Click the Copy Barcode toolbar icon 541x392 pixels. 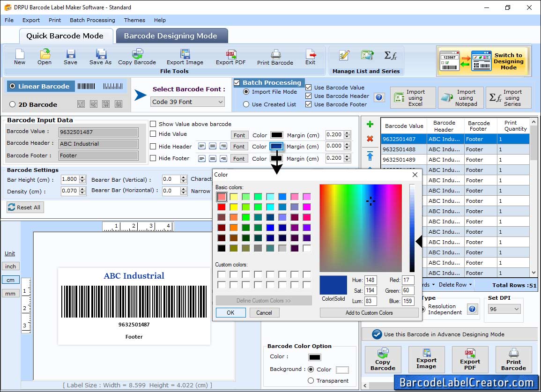point(137,57)
